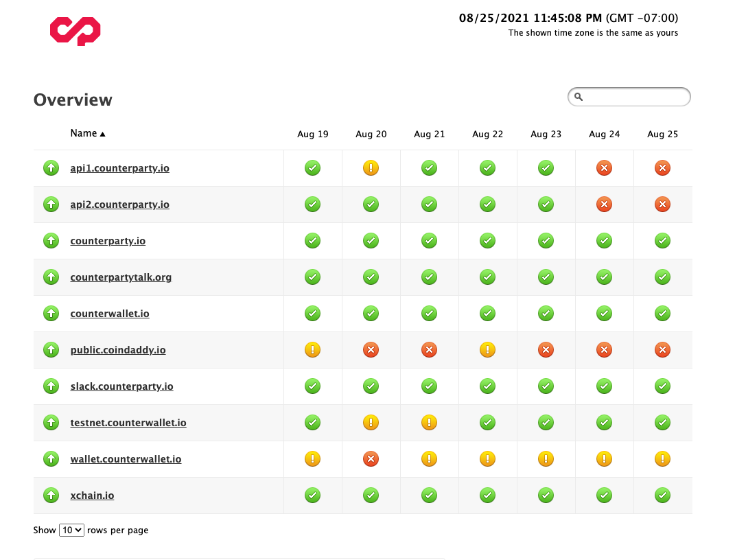This screenshot has width=735, height=560.
Task: Click public.coindaddy.io Aug 20 red error icon
Action: (x=371, y=349)
